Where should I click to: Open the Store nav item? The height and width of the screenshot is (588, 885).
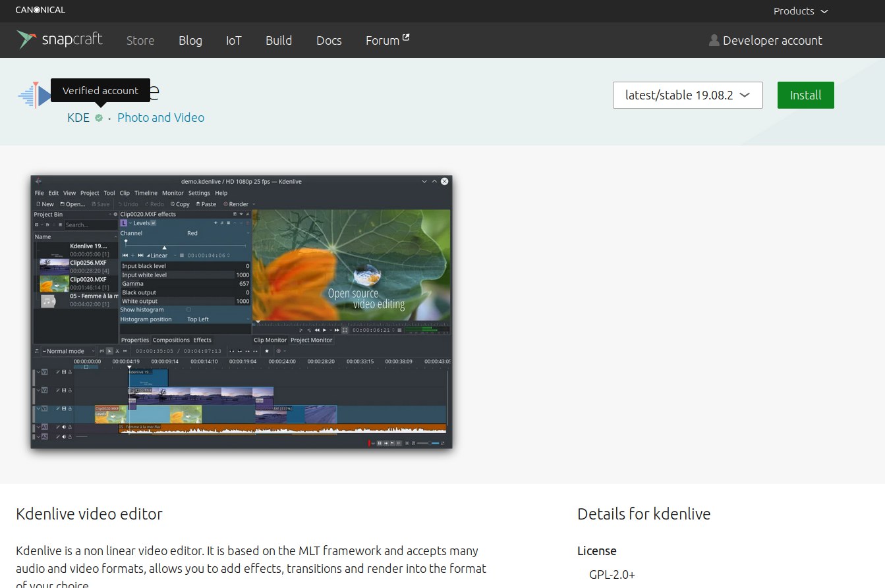[140, 40]
